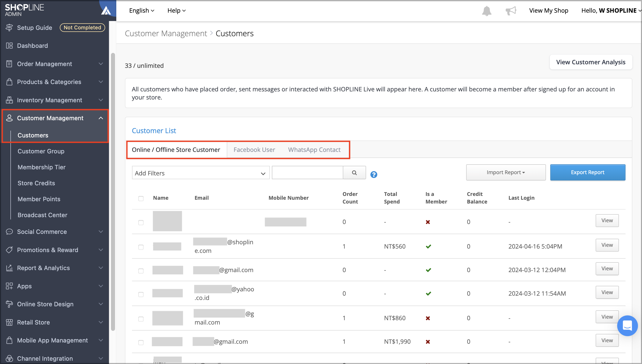Click the Report & Analytics chart icon

point(9,268)
